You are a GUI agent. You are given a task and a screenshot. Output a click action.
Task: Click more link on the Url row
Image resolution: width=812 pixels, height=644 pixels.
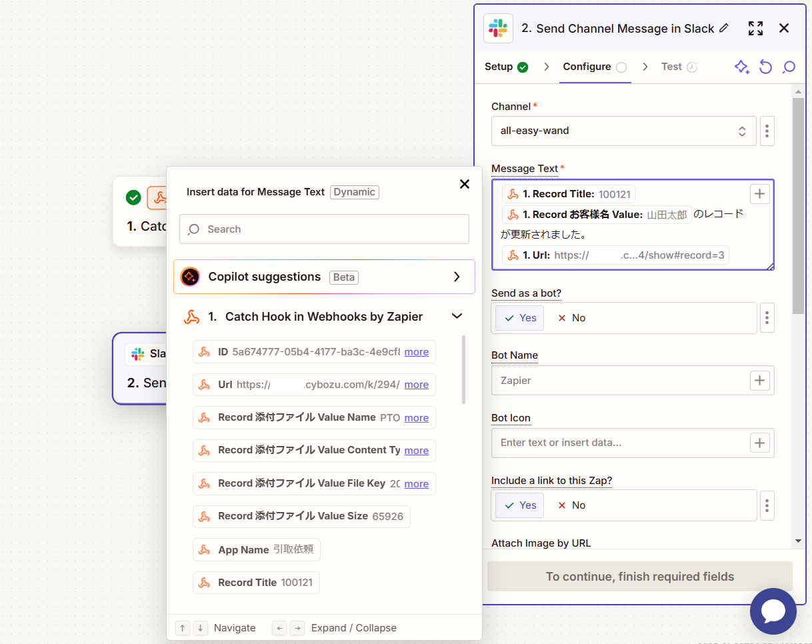pos(417,385)
